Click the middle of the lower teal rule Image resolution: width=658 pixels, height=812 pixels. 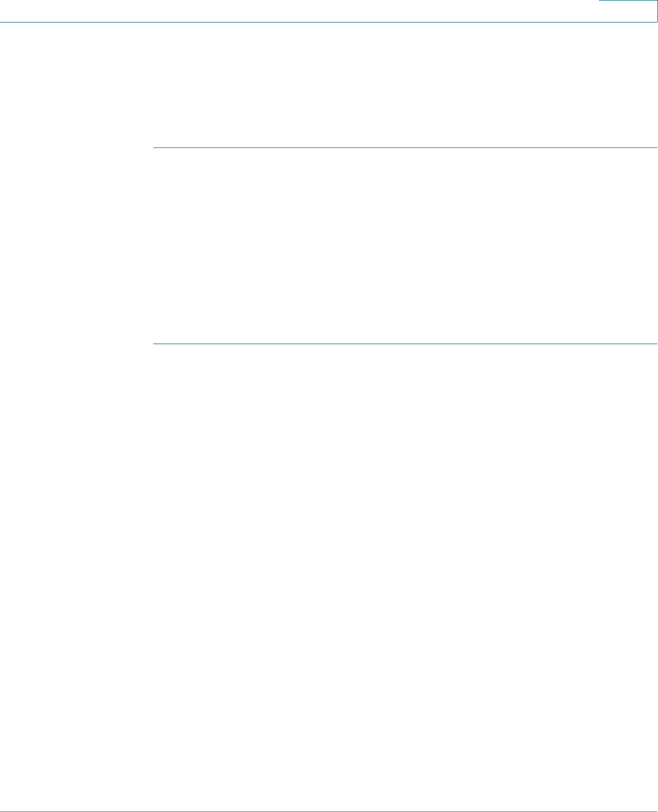pos(405,344)
